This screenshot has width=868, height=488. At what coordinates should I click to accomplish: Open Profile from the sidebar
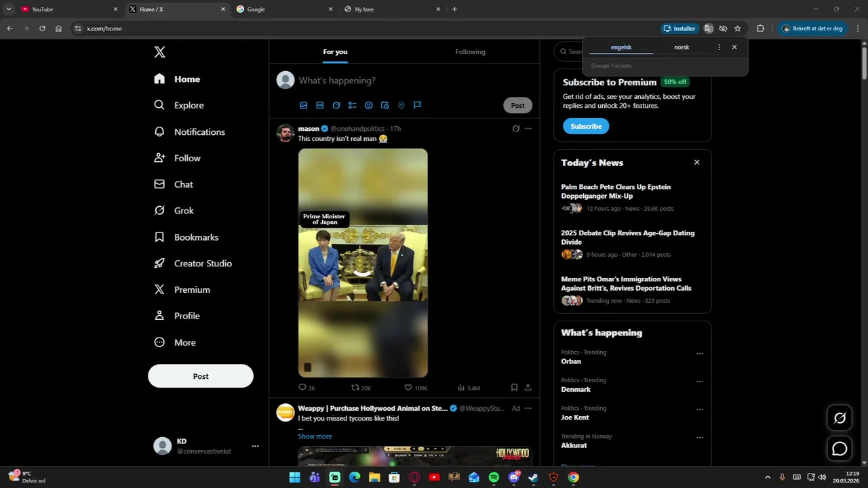177,316
